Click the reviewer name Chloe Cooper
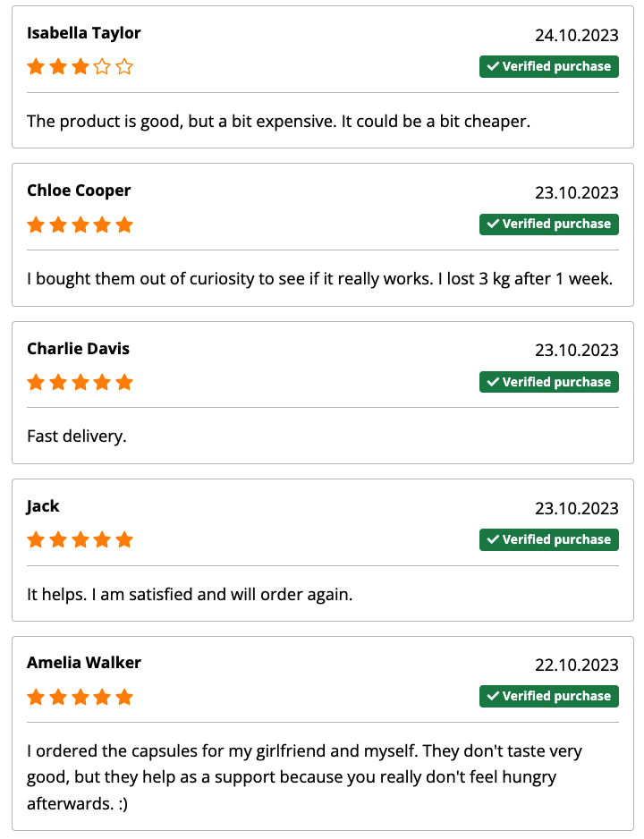Viewport: 644px width, 839px height. 79,191
